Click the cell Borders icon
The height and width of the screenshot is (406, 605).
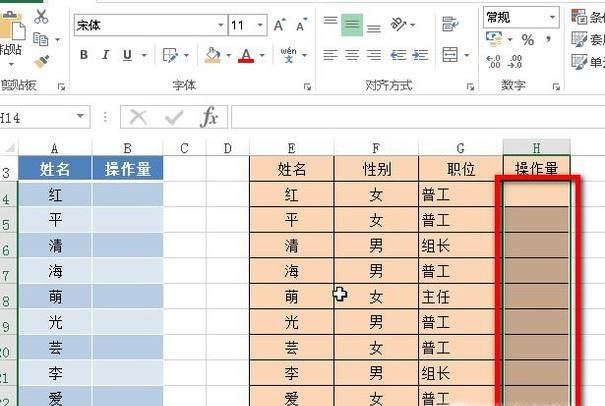(x=170, y=56)
